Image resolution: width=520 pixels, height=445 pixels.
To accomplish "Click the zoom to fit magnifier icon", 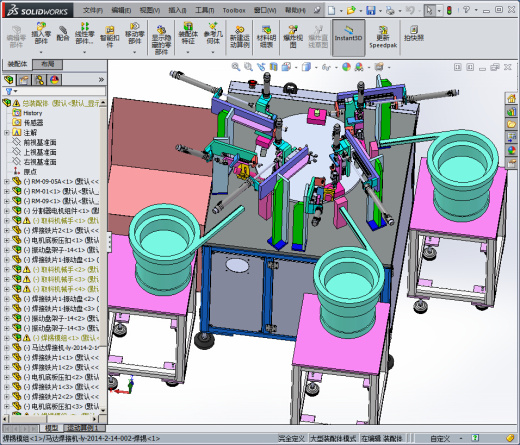I will pyautogui.click(x=236, y=67).
